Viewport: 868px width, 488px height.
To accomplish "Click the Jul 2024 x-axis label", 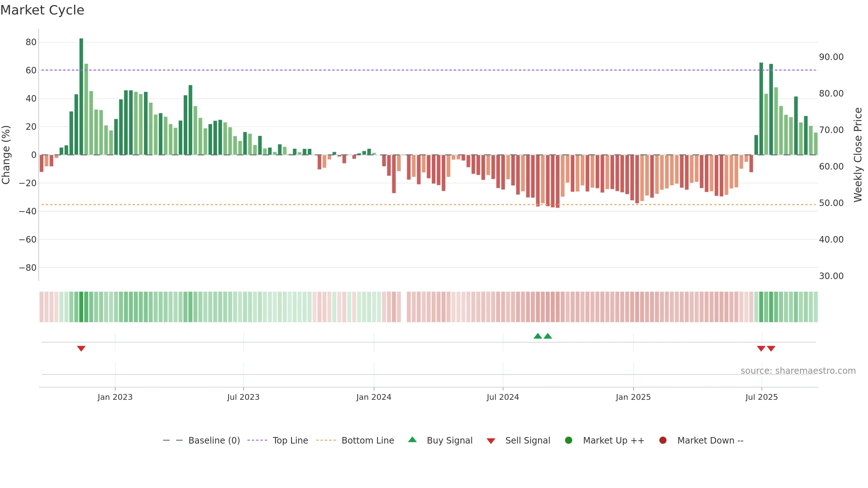I will pyautogui.click(x=503, y=397).
